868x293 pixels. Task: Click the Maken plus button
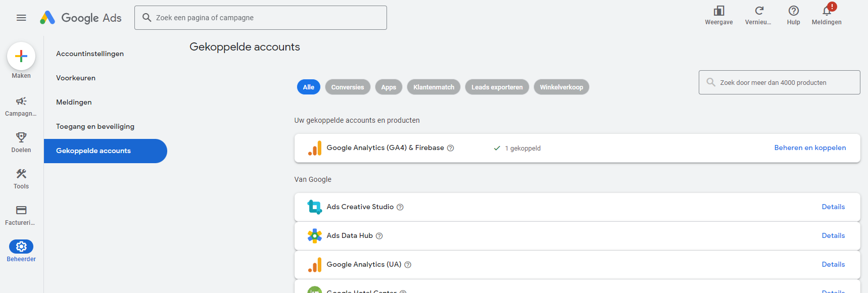(21, 56)
